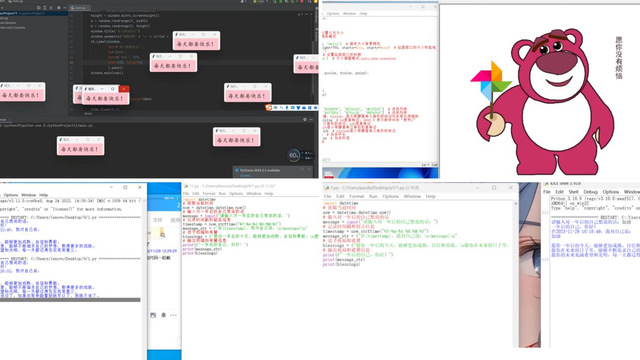Open the Shell menu in IDLE Shell 3.10.8
The image size is (640, 360).
(x=573, y=191)
